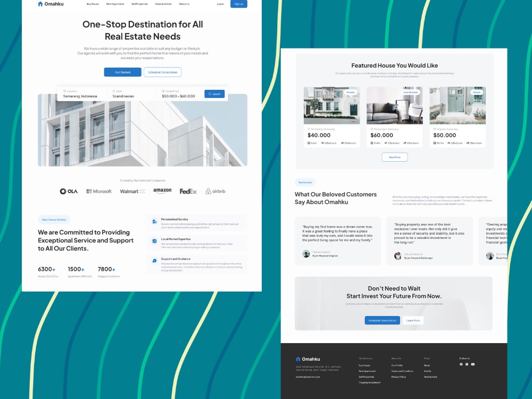Screen dimensions: 532x399
Task: Open the $60.000 sofa interior photo
Action: pyautogui.click(x=395, y=105)
